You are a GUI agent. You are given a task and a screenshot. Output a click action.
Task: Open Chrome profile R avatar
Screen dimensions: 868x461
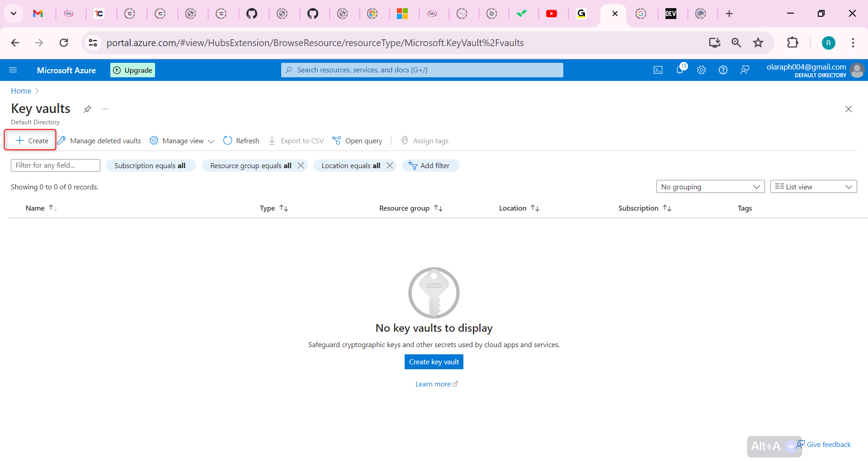(828, 43)
